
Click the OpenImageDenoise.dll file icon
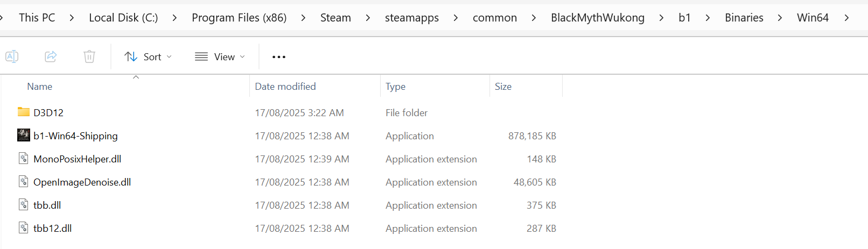click(x=24, y=182)
